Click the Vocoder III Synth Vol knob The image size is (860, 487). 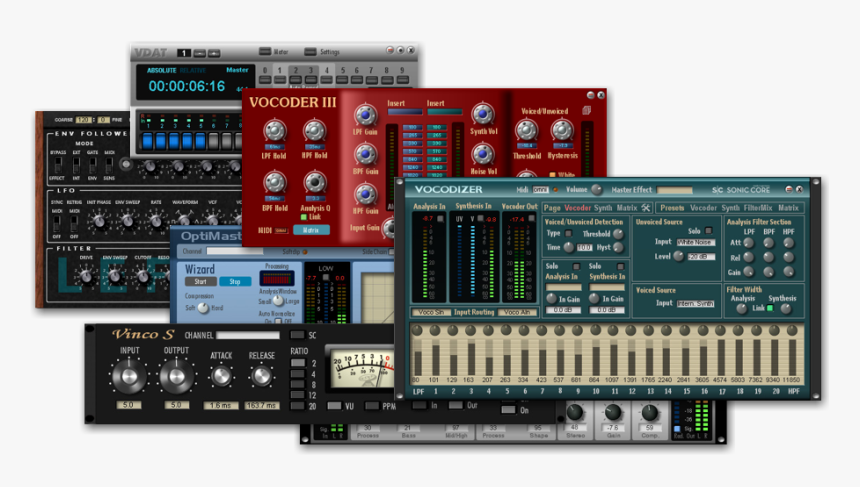[483, 114]
